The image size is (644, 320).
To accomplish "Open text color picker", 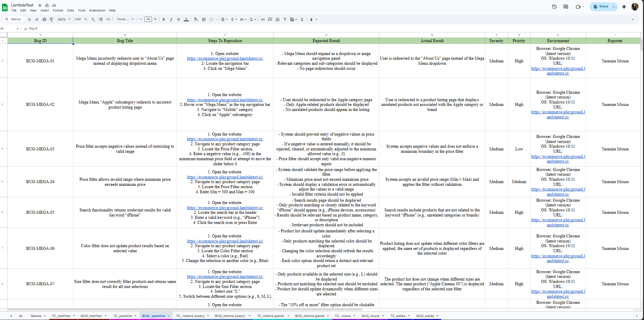I will (x=186, y=20).
